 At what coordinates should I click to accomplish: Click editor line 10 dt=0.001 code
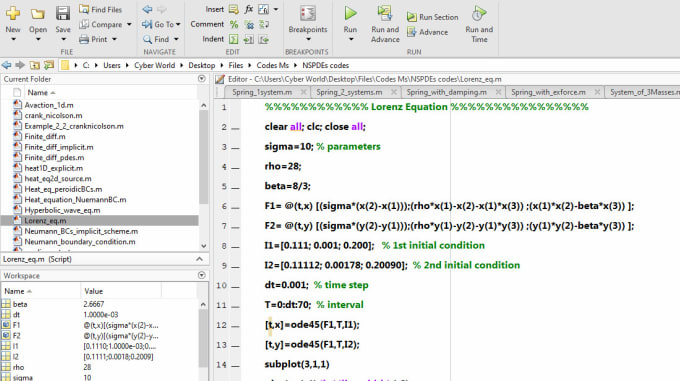click(x=286, y=285)
